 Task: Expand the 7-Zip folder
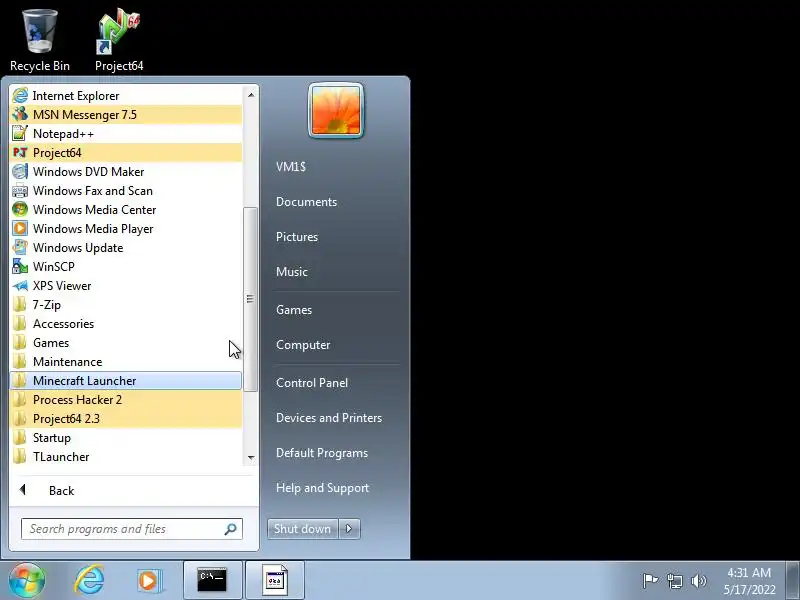tap(126, 305)
